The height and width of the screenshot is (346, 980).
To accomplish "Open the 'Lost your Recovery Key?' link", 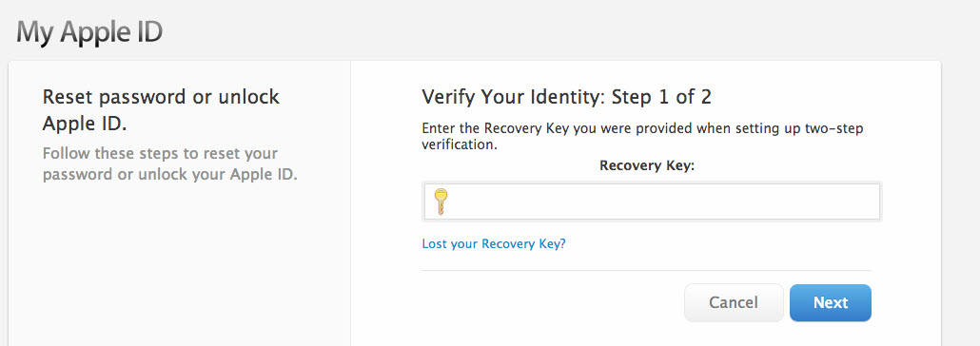I will [494, 243].
